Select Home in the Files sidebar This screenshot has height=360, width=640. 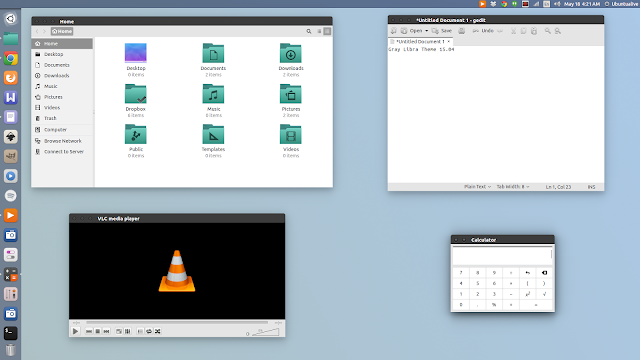pos(62,44)
